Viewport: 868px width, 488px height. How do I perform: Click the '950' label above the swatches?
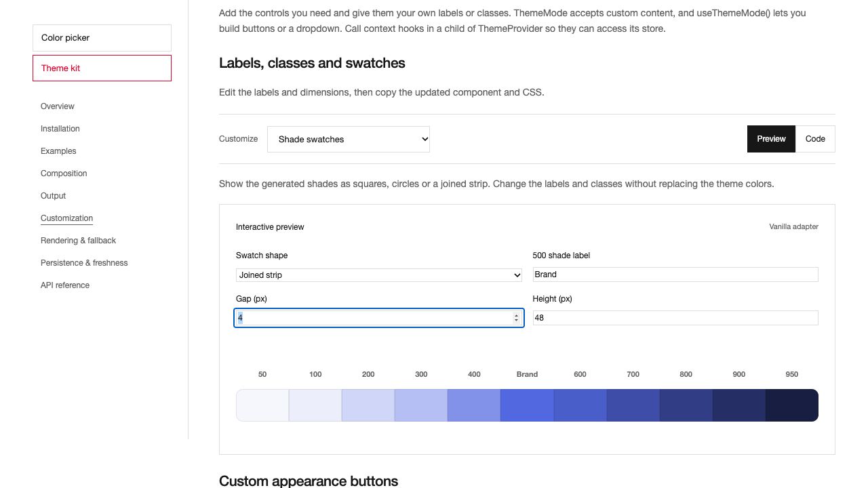(791, 374)
